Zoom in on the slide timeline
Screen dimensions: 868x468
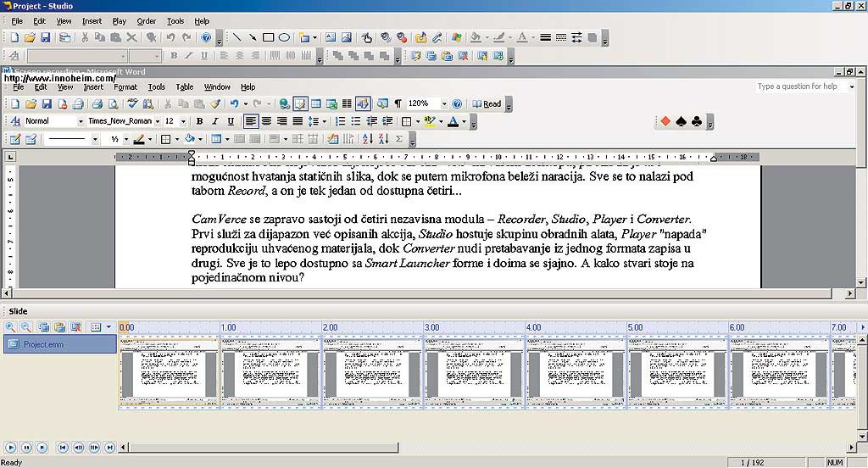click(10, 327)
